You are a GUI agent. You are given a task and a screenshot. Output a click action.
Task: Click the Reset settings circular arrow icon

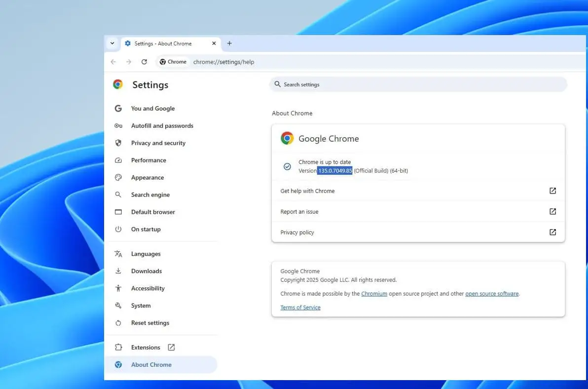pyautogui.click(x=118, y=323)
